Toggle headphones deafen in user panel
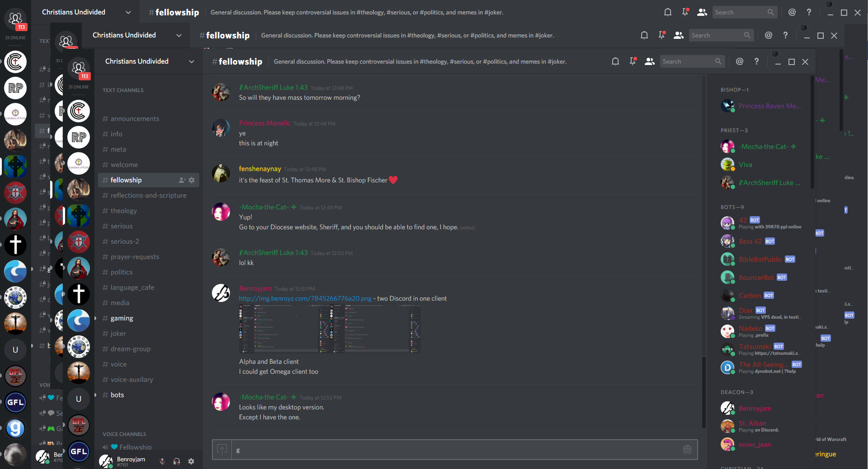 pos(177,461)
